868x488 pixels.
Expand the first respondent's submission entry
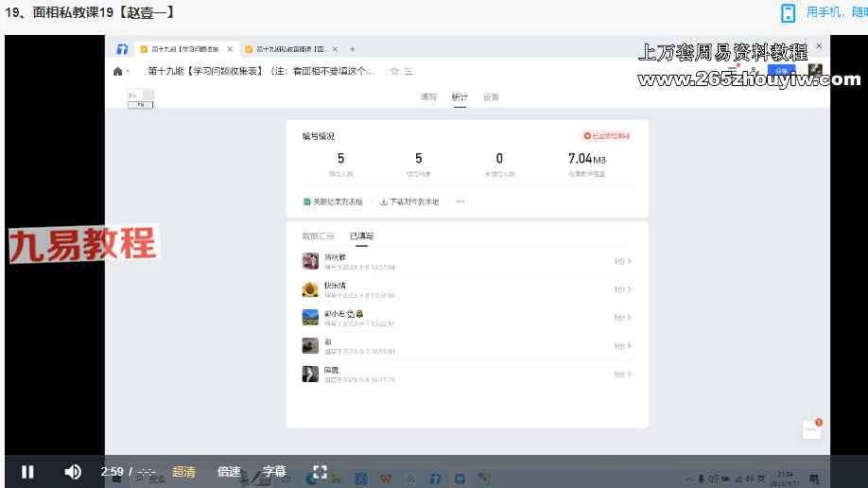(x=622, y=261)
